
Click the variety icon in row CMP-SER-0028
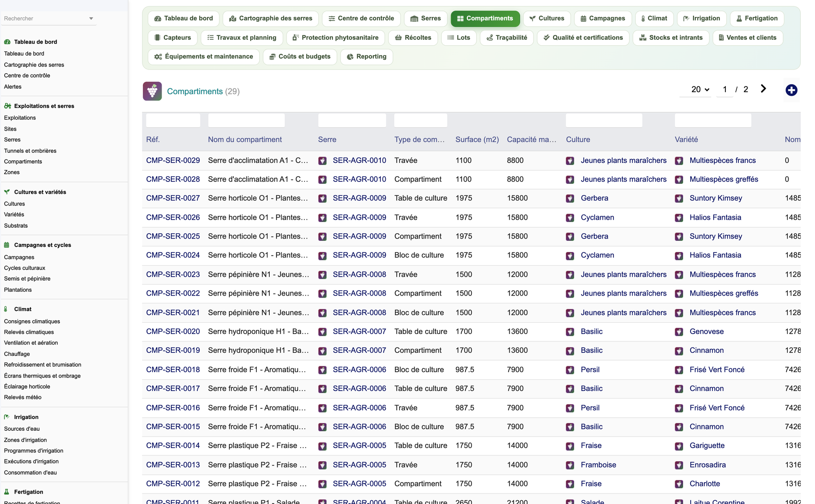point(679,180)
